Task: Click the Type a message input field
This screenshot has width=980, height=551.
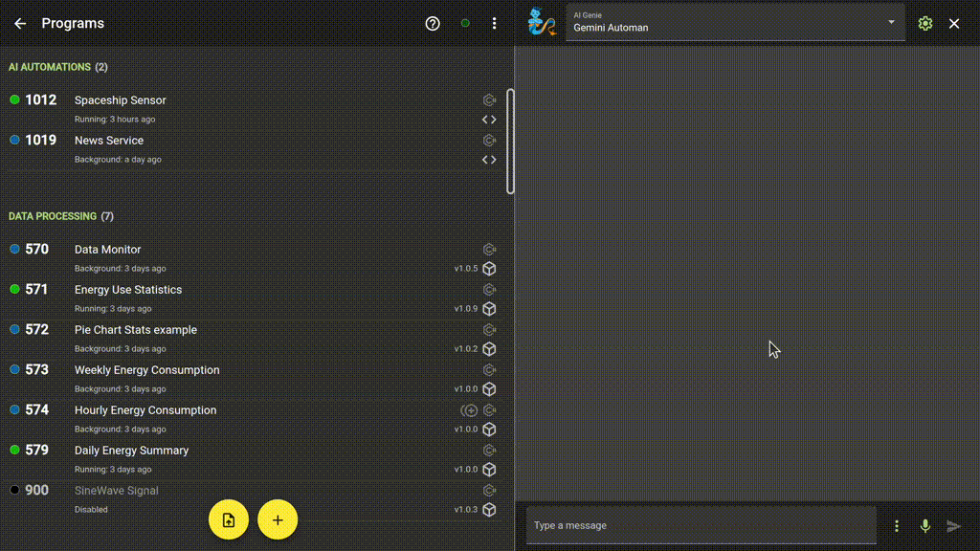Action: 699,525
